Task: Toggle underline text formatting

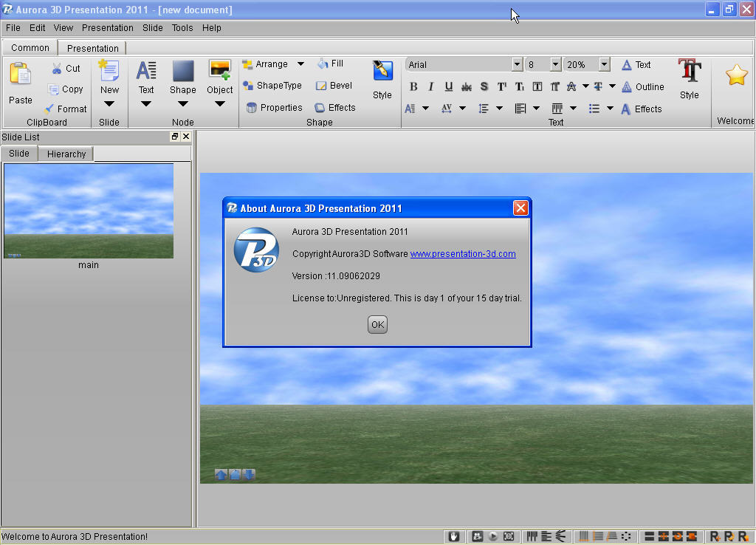Action: (448, 86)
